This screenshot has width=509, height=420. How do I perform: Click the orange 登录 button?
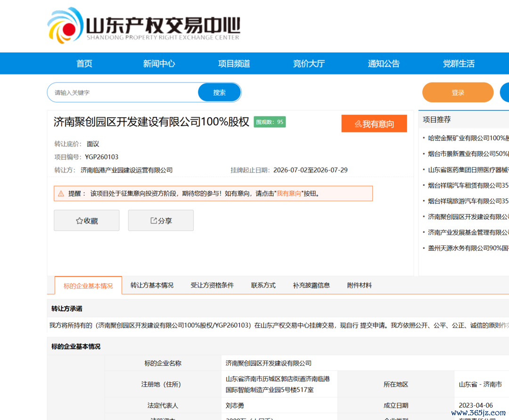tap(458, 92)
